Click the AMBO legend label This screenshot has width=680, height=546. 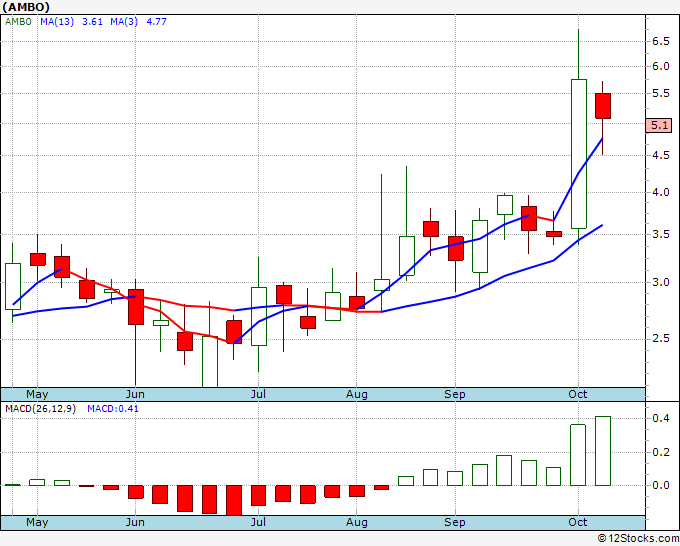click(x=18, y=22)
